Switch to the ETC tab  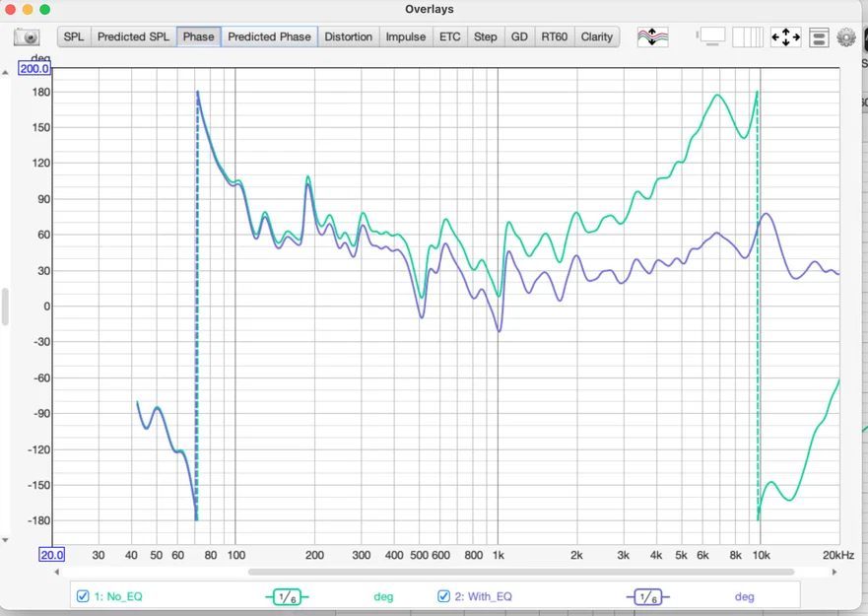point(450,37)
